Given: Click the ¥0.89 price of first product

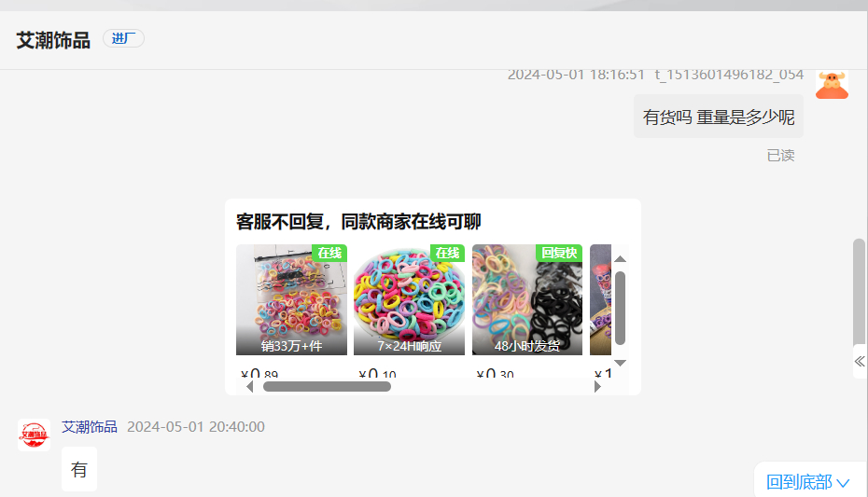Looking at the screenshot, I should click(x=259, y=373).
